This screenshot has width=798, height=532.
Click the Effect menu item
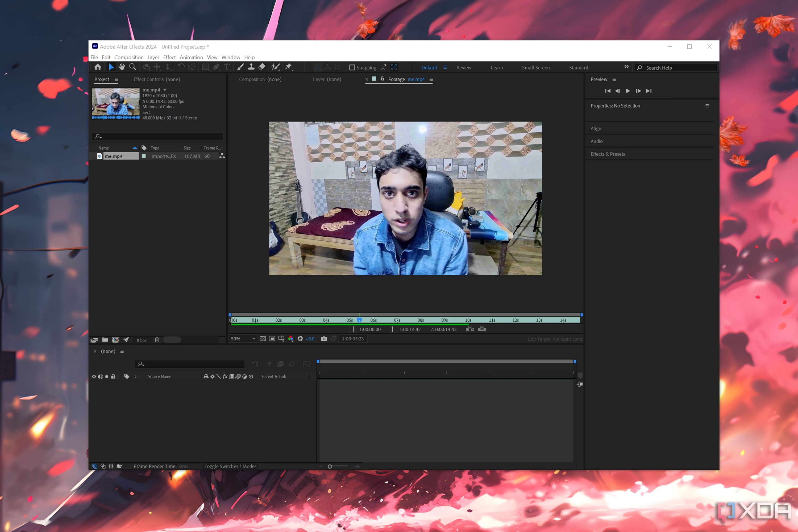click(x=169, y=57)
